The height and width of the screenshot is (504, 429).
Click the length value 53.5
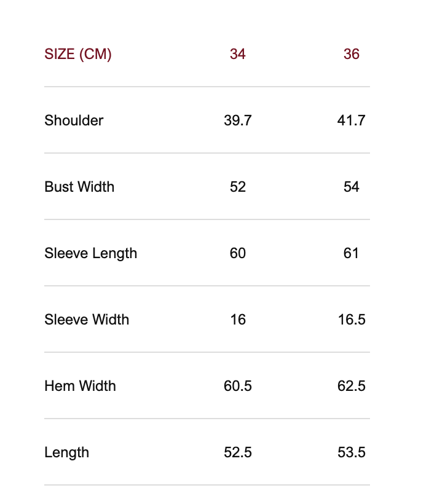[x=352, y=452]
